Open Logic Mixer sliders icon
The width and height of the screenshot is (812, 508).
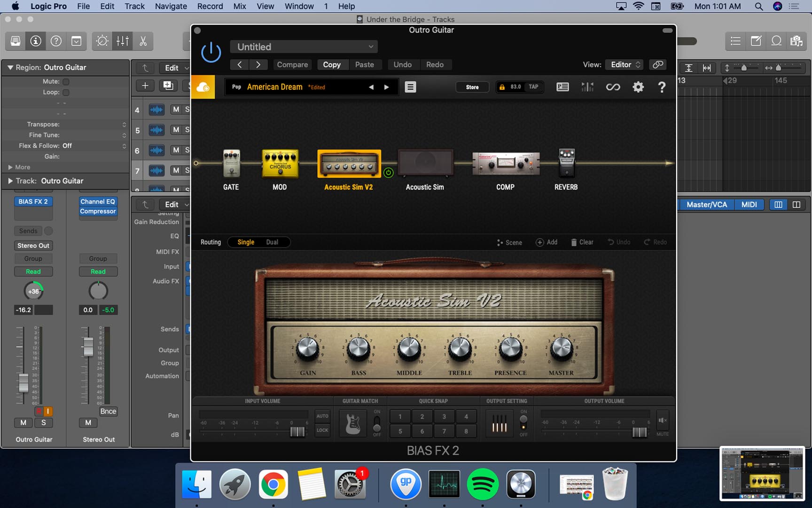click(x=123, y=41)
